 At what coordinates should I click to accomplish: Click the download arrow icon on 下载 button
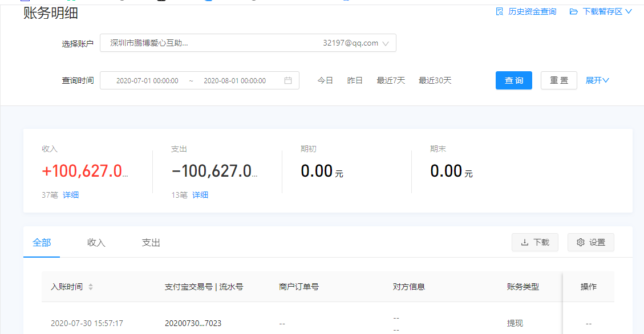525,242
